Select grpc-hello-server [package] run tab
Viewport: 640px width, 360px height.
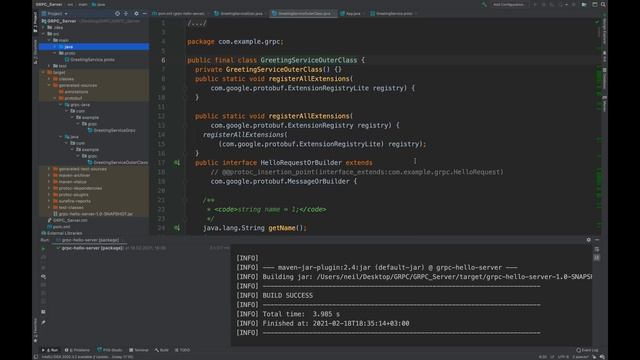[88, 240]
